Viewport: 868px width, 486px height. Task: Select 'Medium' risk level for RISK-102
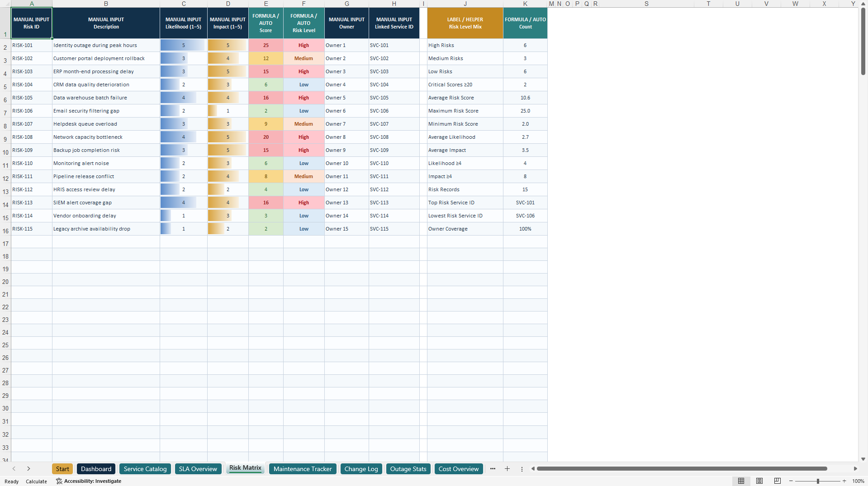304,58
